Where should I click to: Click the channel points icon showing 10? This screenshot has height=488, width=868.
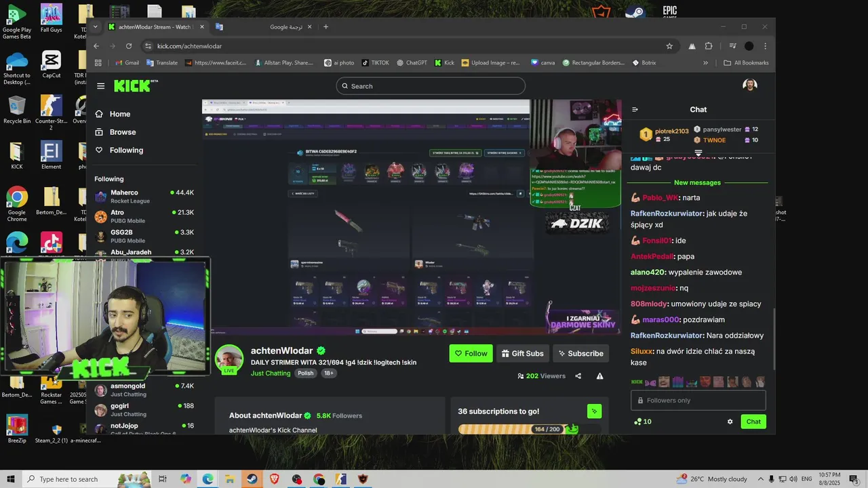pos(642,422)
